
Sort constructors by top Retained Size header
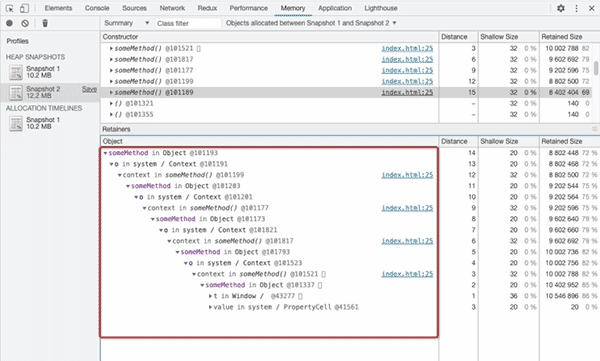pyautogui.click(x=569, y=37)
